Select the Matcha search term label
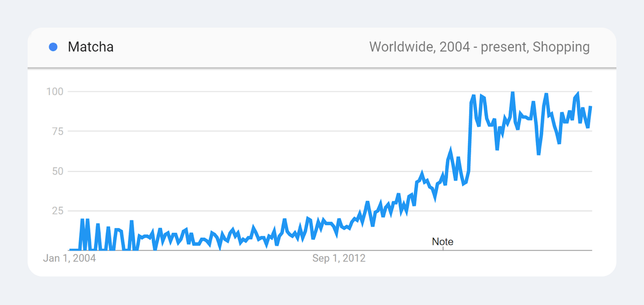The width and height of the screenshot is (644, 305). pos(91,47)
